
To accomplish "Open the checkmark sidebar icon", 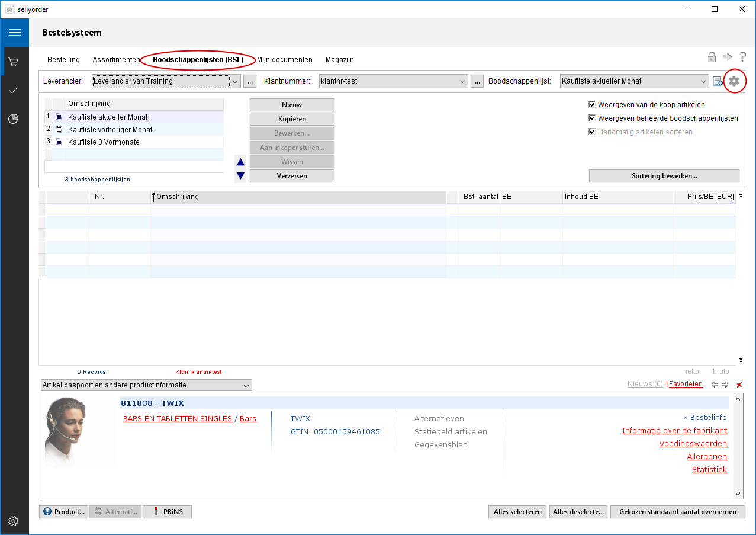I will coord(14,90).
